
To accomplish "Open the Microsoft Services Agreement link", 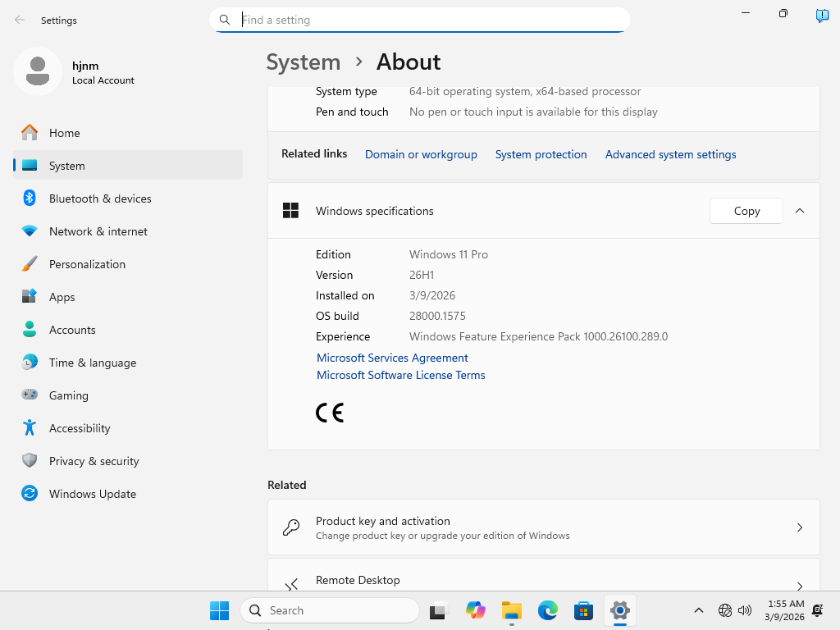I will pyautogui.click(x=392, y=358).
